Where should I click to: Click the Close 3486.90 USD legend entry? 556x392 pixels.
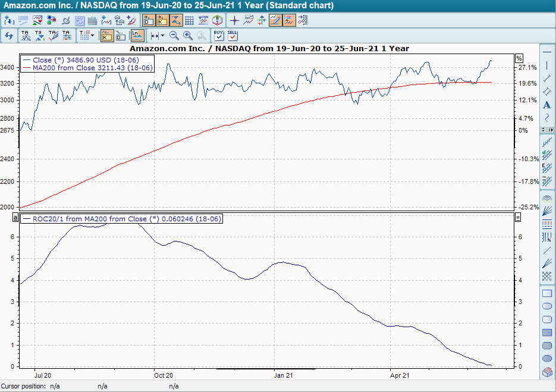(85, 59)
